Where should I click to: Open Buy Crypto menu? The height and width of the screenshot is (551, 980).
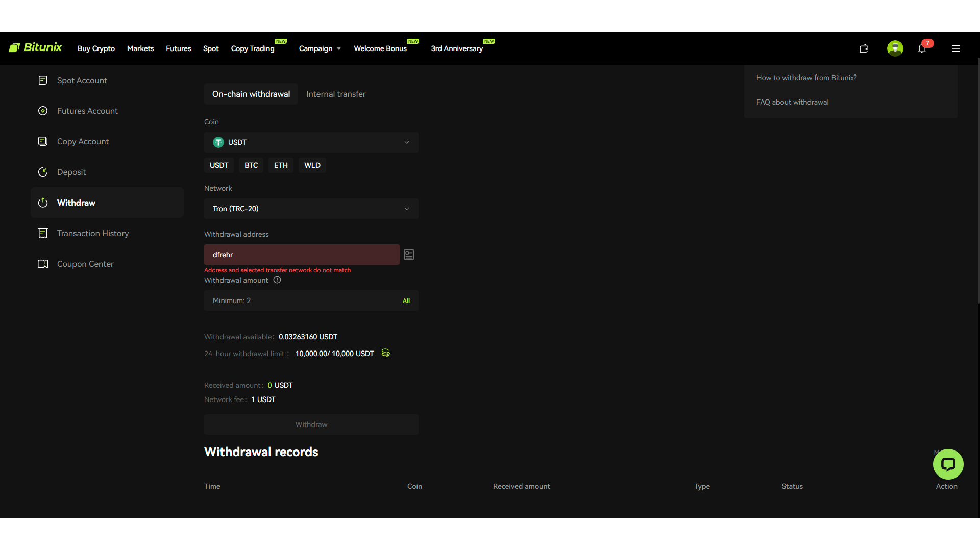click(x=96, y=48)
